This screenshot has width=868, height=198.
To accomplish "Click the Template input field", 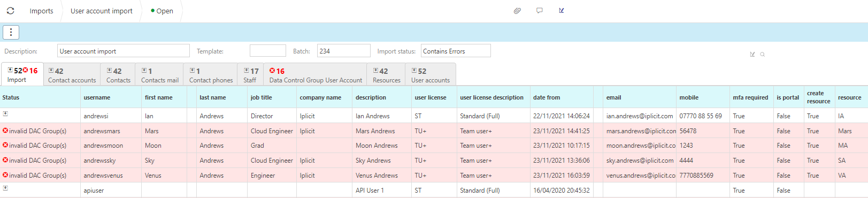I will (x=268, y=51).
